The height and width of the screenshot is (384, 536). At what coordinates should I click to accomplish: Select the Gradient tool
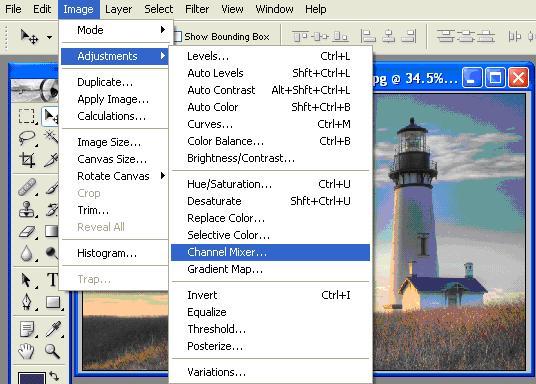tap(51, 231)
